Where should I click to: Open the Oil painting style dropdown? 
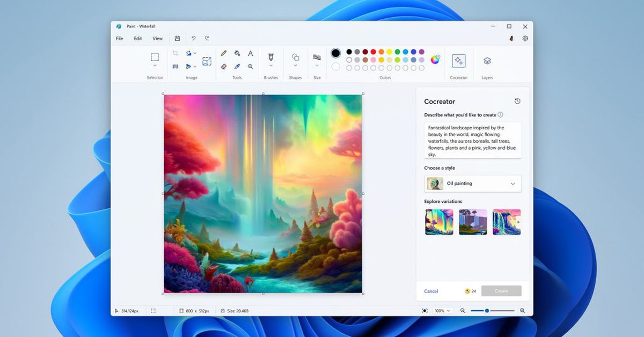472,184
